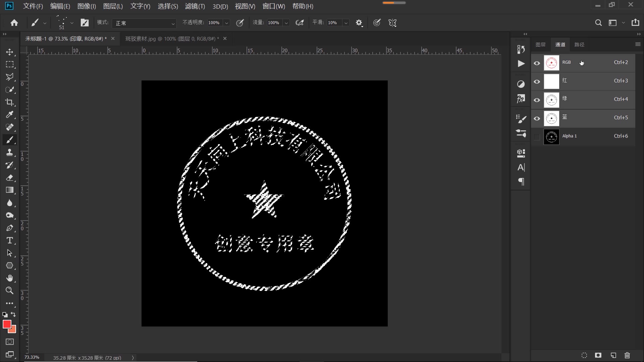
Task: Open the 滤镜 menu
Action: pos(195,6)
